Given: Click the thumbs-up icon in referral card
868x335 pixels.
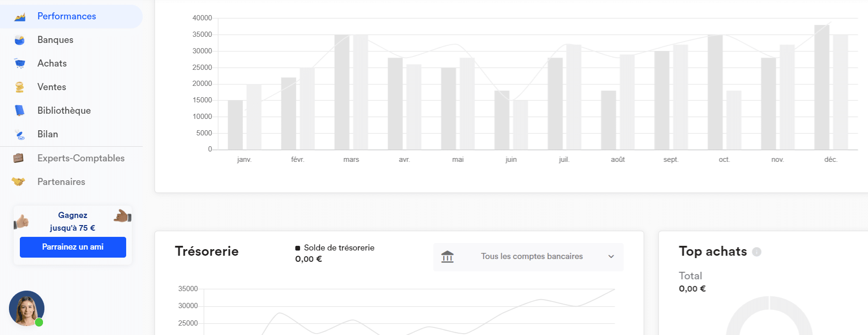Looking at the screenshot, I should (21, 221).
